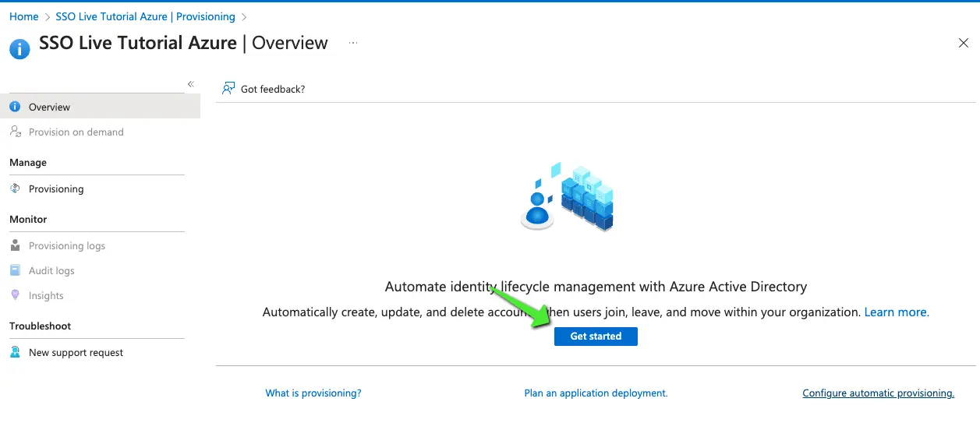Click the Monitor section heading
The width and height of the screenshot is (980, 430).
tap(28, 219)
